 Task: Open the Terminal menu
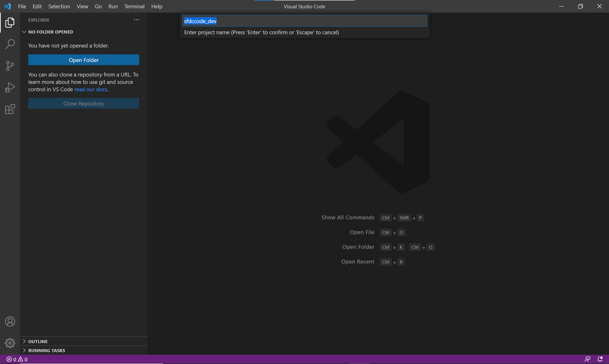134,6
